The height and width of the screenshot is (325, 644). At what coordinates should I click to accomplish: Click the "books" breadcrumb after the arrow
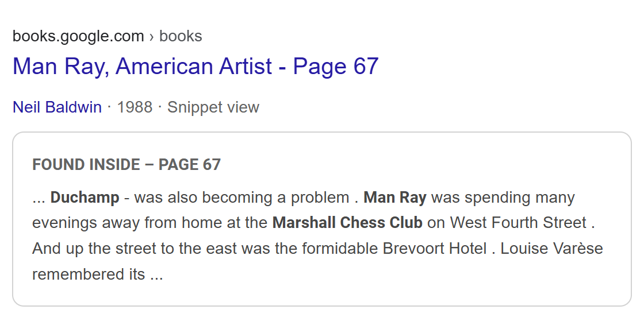tap(181, 36)
